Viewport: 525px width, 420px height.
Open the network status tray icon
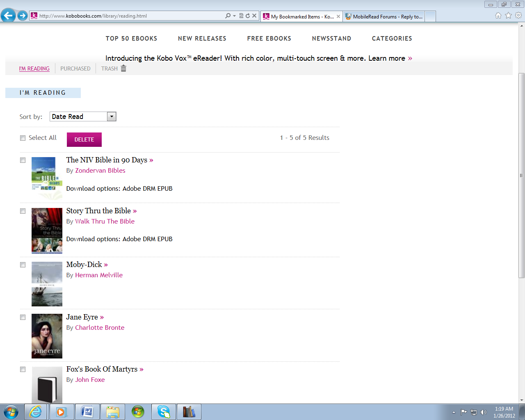pos(474,412)
